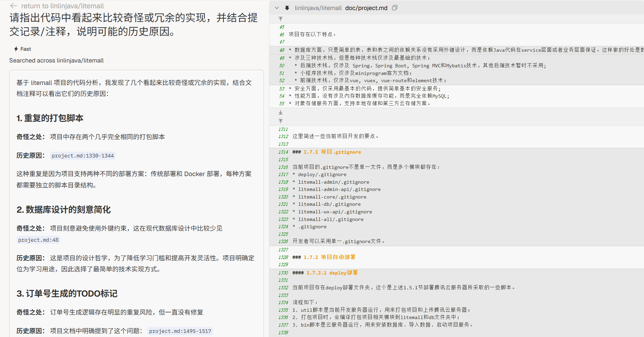
Task: Expand lines above line 45
Action: click(280, 19)
